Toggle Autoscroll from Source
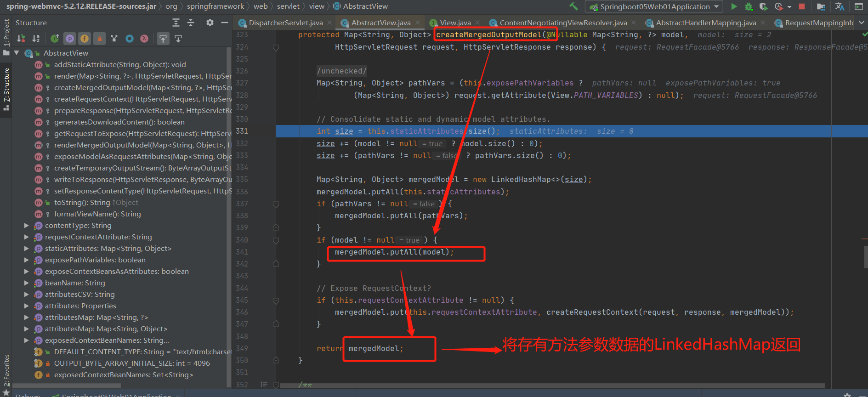The image size is (868, 397). (x=178, y=39)
